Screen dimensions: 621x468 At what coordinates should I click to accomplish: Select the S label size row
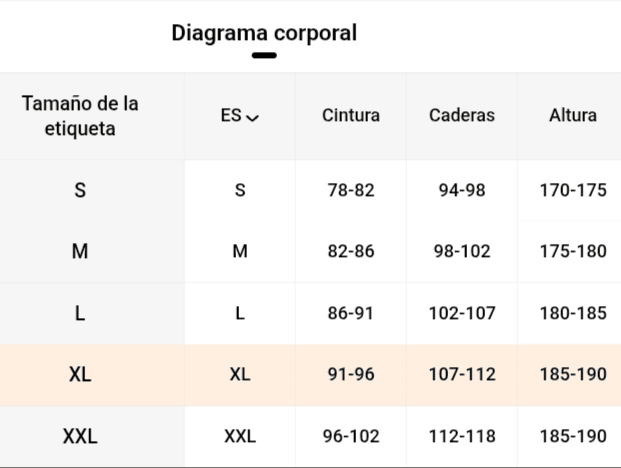(80, 189)
